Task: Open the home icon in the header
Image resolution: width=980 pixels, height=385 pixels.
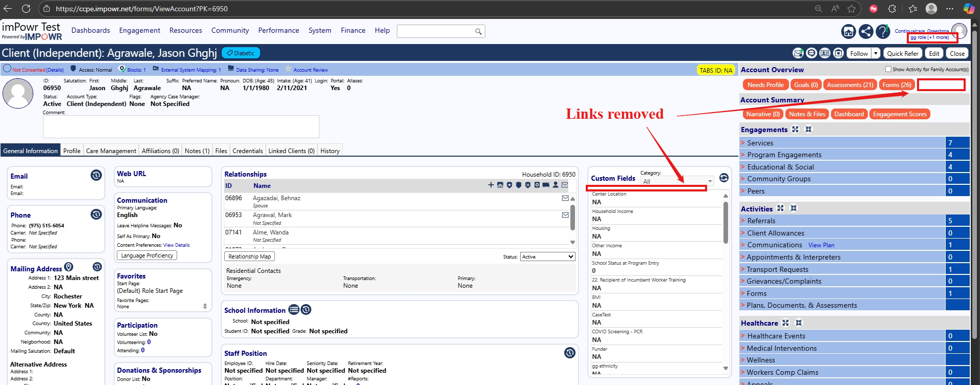Action: coord(848,32)
